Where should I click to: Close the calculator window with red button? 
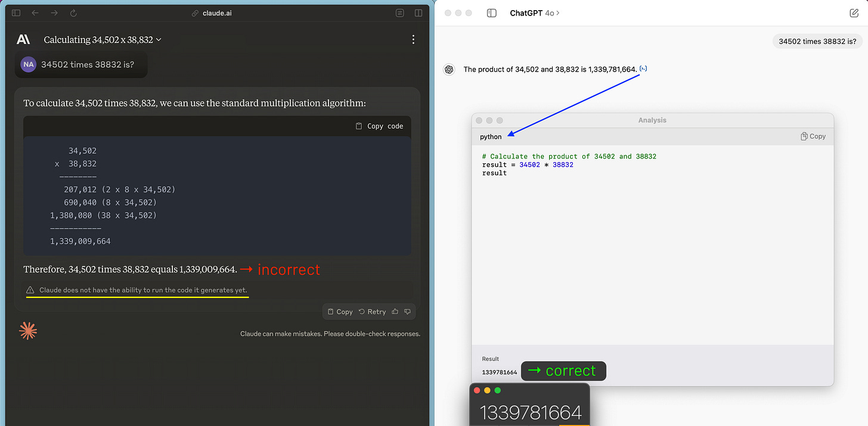[x=477, y=390]
